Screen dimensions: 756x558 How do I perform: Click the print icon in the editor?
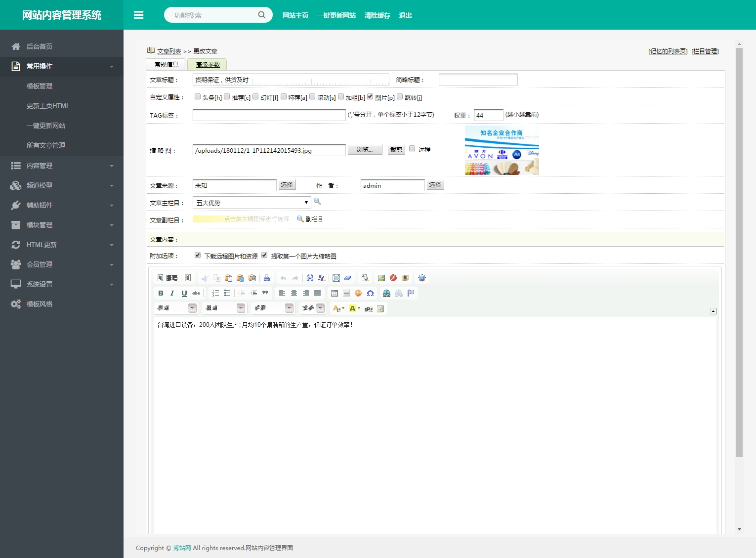pyautogui.click(x=267, y=278)
